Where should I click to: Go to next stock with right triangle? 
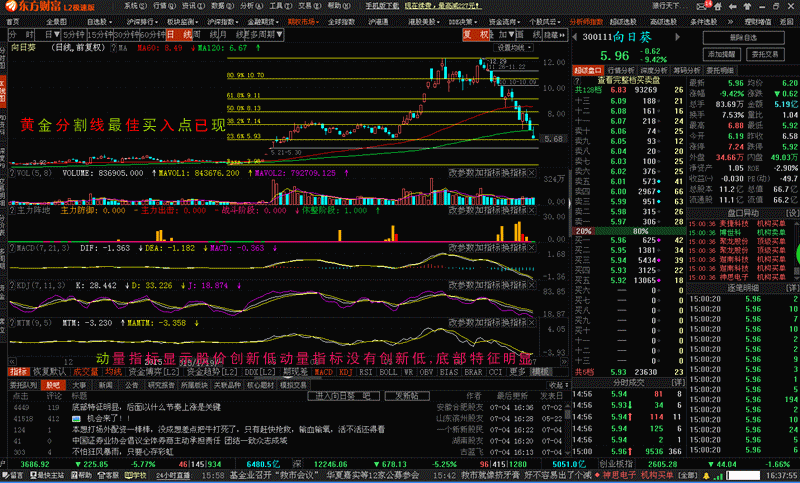(x=678, y=37)
